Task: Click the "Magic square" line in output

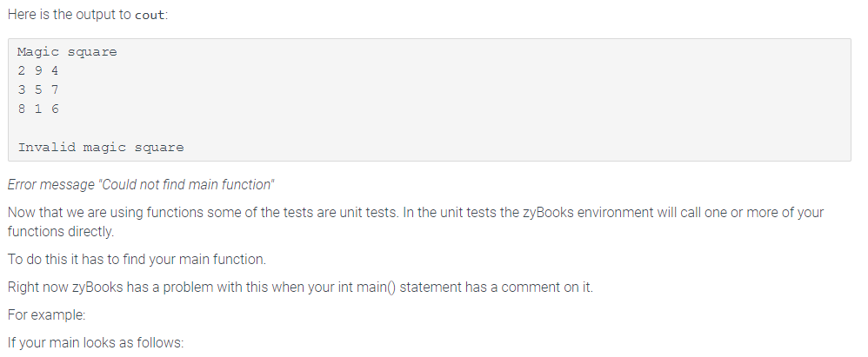Action: tap(67, 52)
